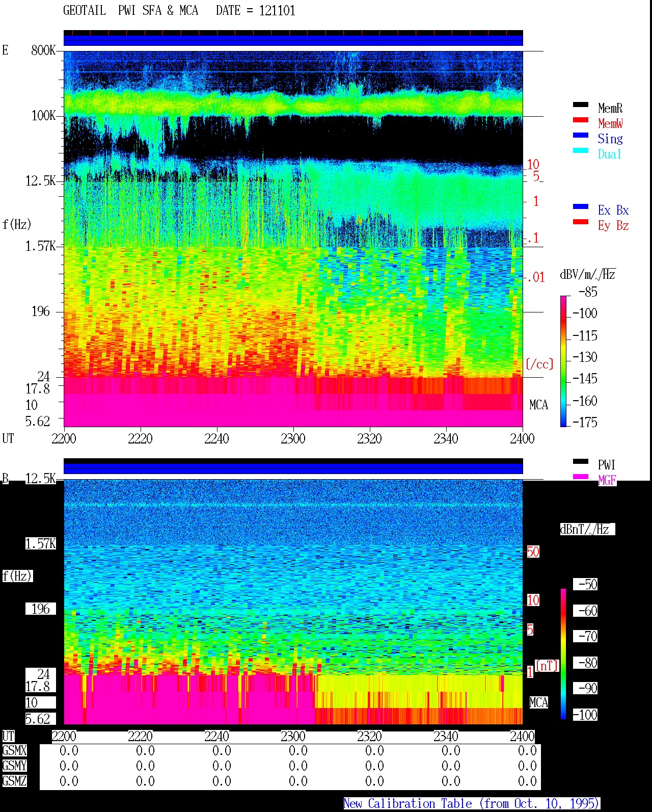Click the -100 value on the dBnT scale
652x812 pixels.
tap(585, 715)
